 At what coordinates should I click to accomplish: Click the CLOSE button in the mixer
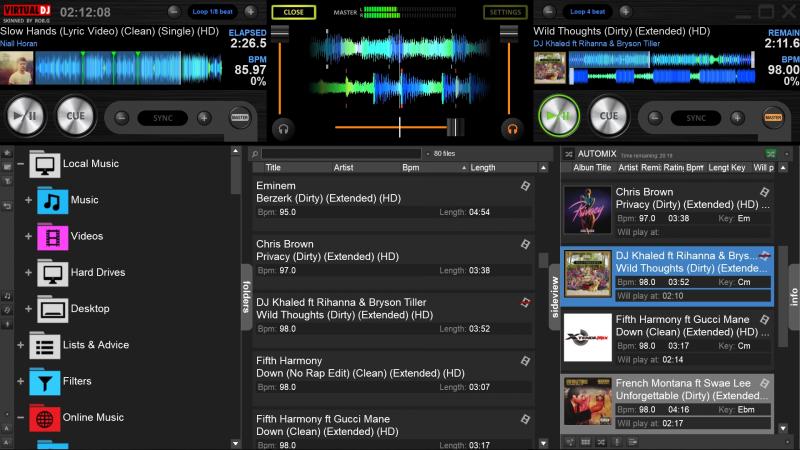(293, 12)
